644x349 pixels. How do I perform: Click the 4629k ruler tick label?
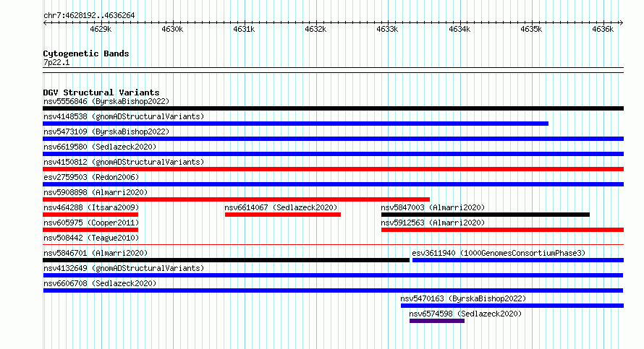tap(101, 29)
